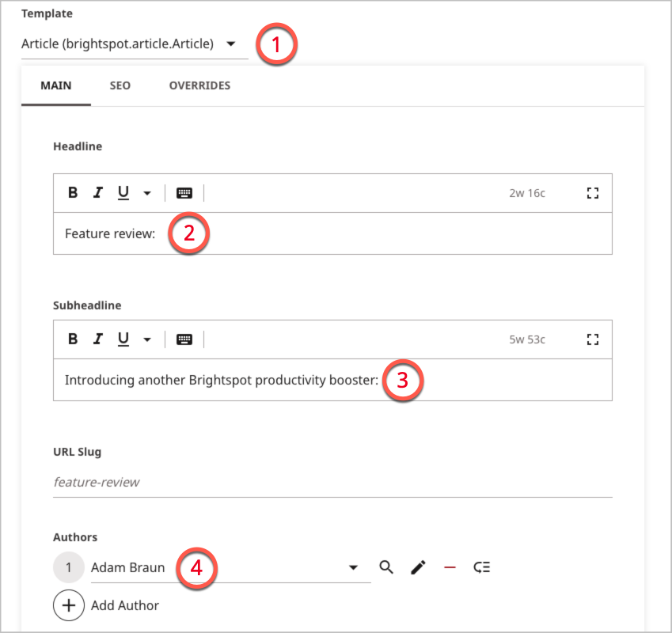Edit author Adam Braun with pencil icon
Screen dimensions: 672x633
click(418, 567)
